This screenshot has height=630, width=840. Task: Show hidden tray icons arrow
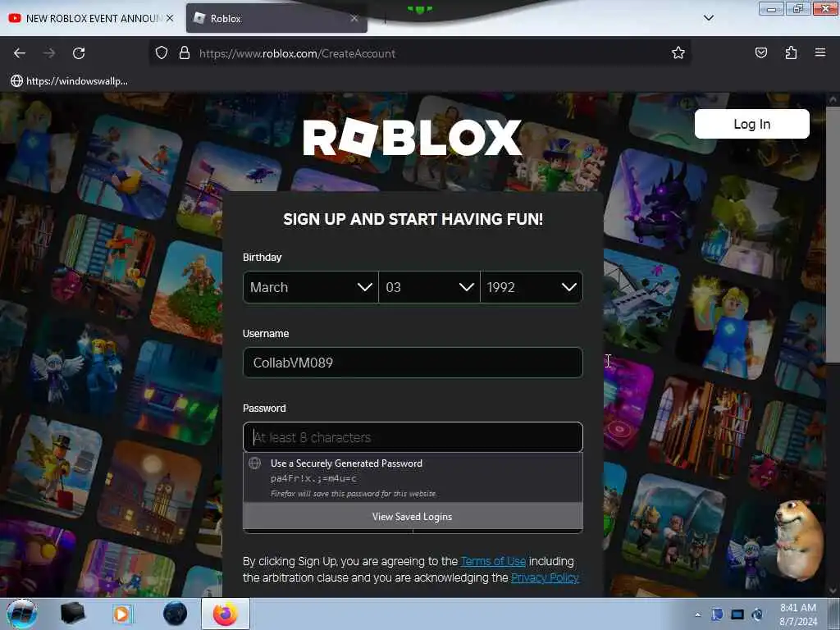697,614
